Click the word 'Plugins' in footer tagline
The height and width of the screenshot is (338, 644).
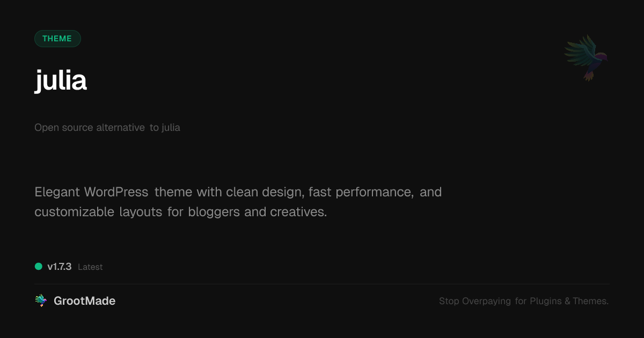click(x=545, y=301)
